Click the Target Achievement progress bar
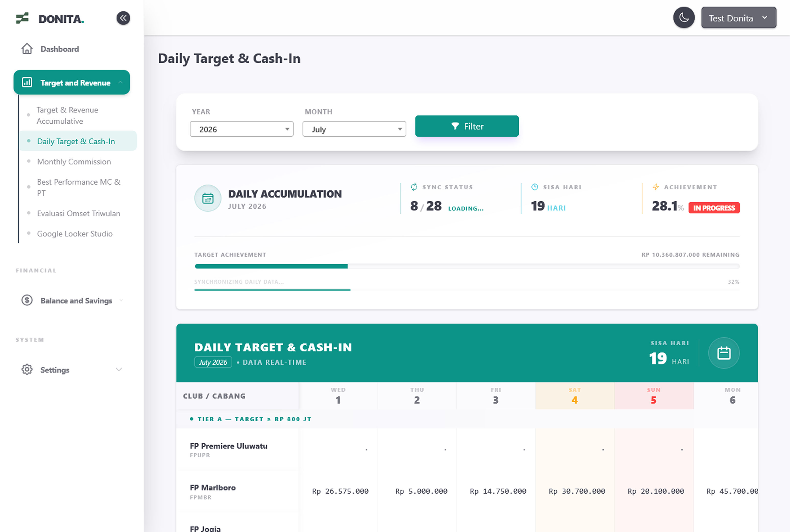The width and height of the screenshot is (790, 532). [467, 266]
